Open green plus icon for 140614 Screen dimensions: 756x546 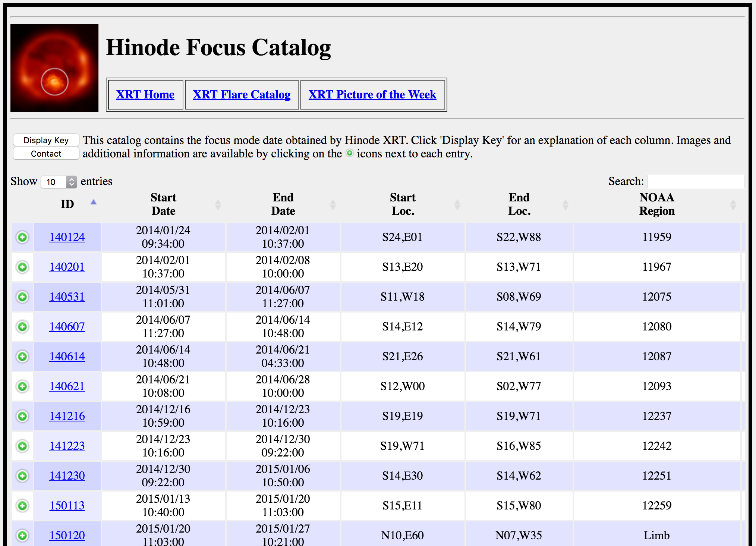22,357
